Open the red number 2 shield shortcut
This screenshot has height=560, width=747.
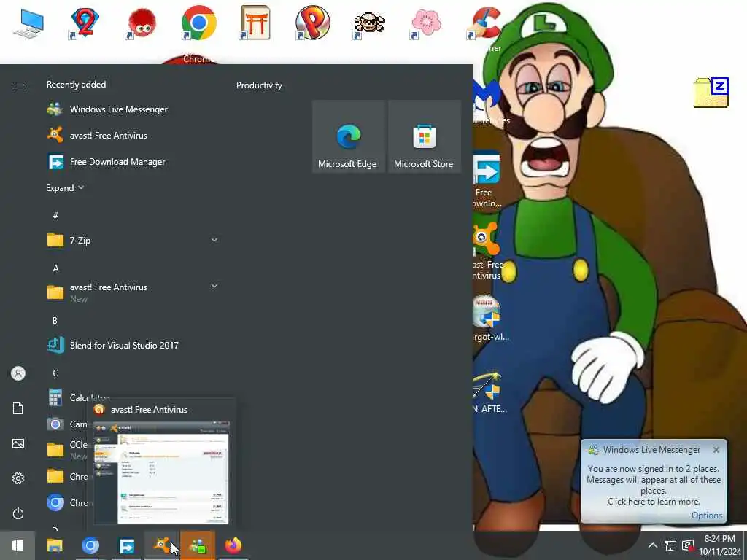click(85, 23)
